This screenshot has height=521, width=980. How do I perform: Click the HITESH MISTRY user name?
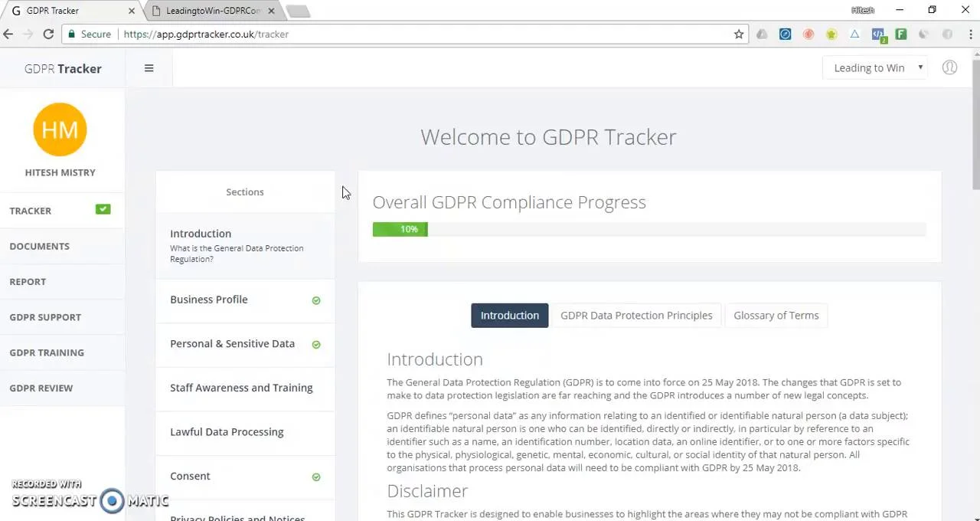pyautogui.click(x=60, y=172)
